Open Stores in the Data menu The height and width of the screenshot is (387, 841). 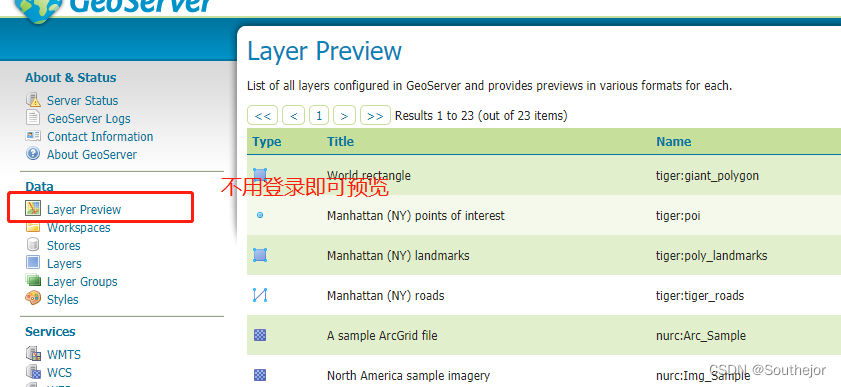click(x=64, y=245)
